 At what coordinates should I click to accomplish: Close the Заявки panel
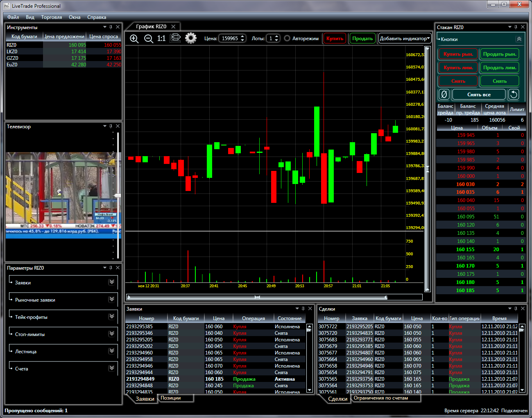[310, 309]
